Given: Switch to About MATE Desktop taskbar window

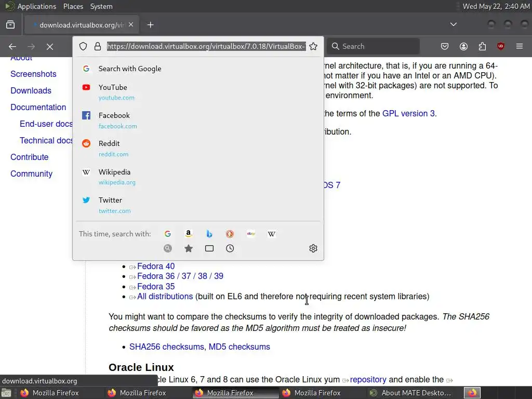Looking at the screenshot, I should pyautogui.click(x=410, y=393).
